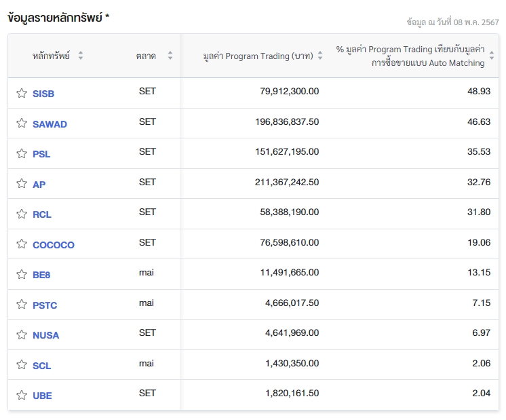Mark PSL as favorite with star
The height and width of the screenshot is (420, 506).
click(22, 154)
